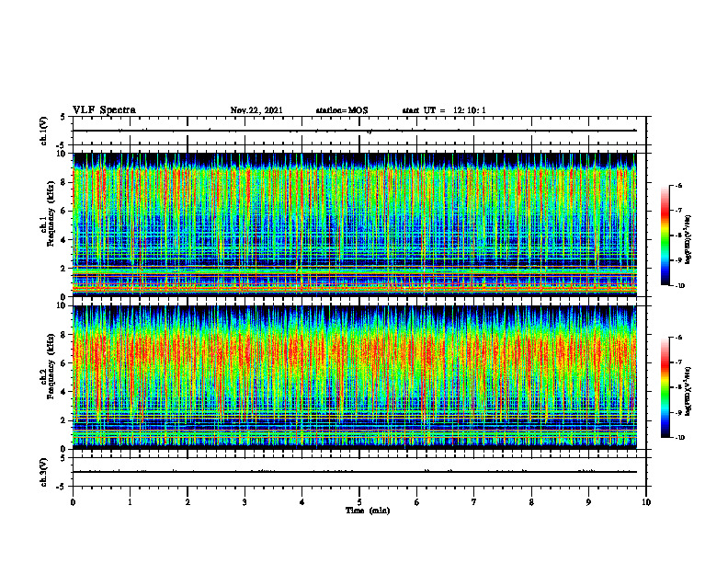This screenshot has width=728, height=563.
Task: Click the 'station=MOS' header text
Action: click(342, 110)
